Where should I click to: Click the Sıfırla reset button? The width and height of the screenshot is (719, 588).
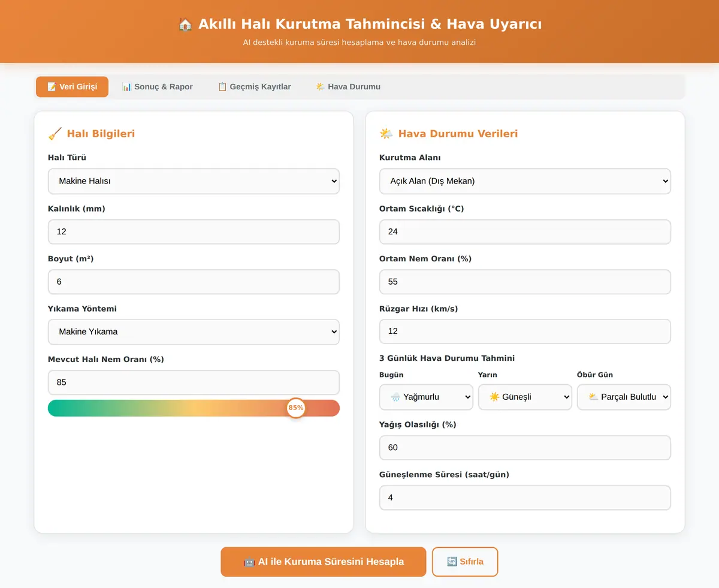pyautogui.click(x=465, y=562)
